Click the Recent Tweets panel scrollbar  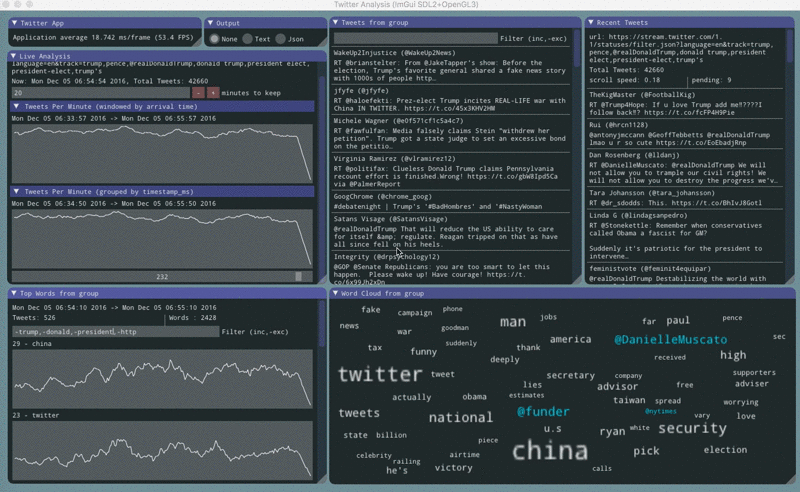[790, 47]
